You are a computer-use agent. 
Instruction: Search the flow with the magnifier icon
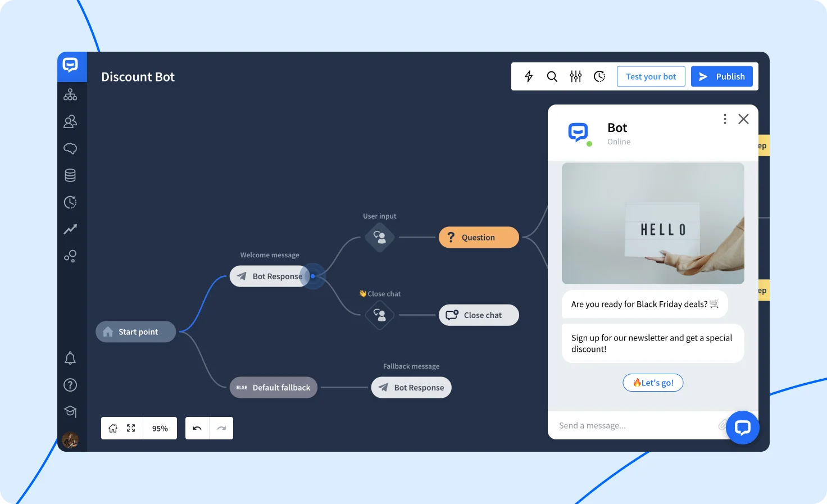coord(552,76)
